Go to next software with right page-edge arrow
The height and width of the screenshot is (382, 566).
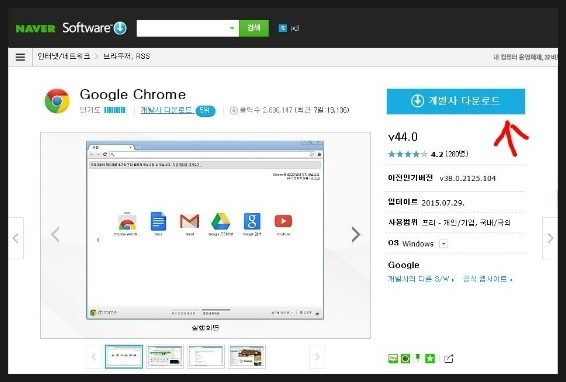(x=550, y=238)
